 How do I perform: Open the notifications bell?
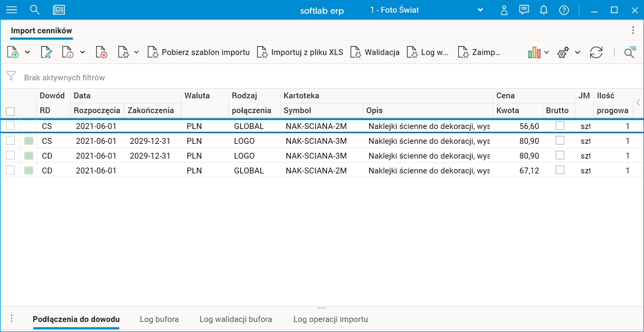tap(544, 10)
